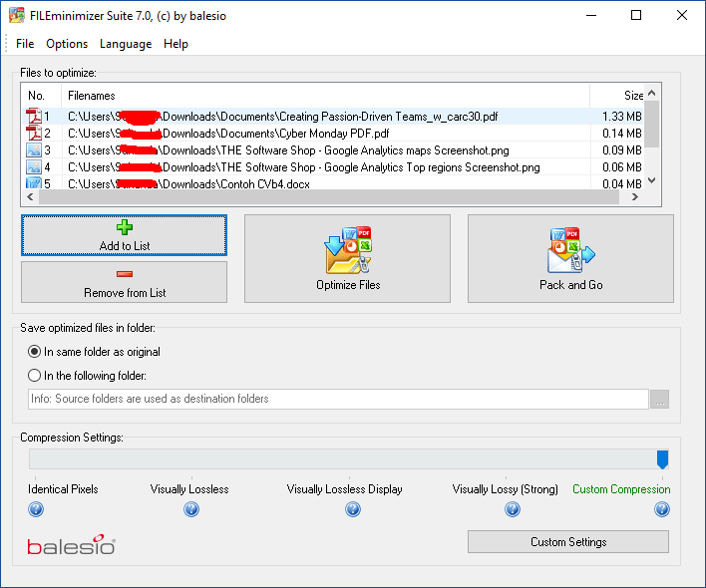Click the PDF icon next to Cyber Monday PDF.pdf
The width and height of the screenshot is (706, 588).
[x=33, y=134]
